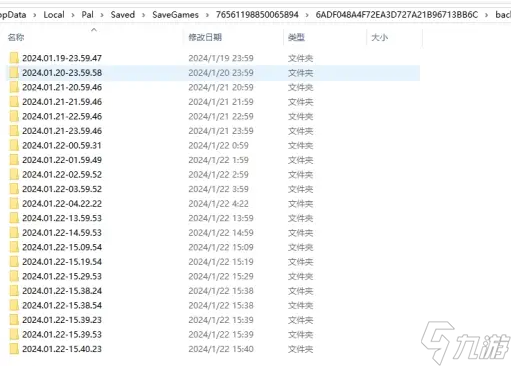Click folder icon for 2024.01.22-03.59.52
This screenshot has height=366, width=511.
pyautogui.click(x=14, y=189)
